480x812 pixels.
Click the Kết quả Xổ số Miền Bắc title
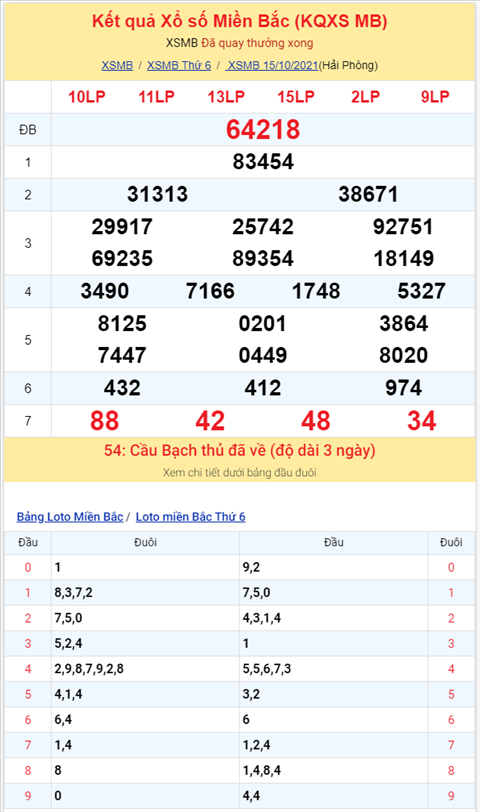[240, 21]
